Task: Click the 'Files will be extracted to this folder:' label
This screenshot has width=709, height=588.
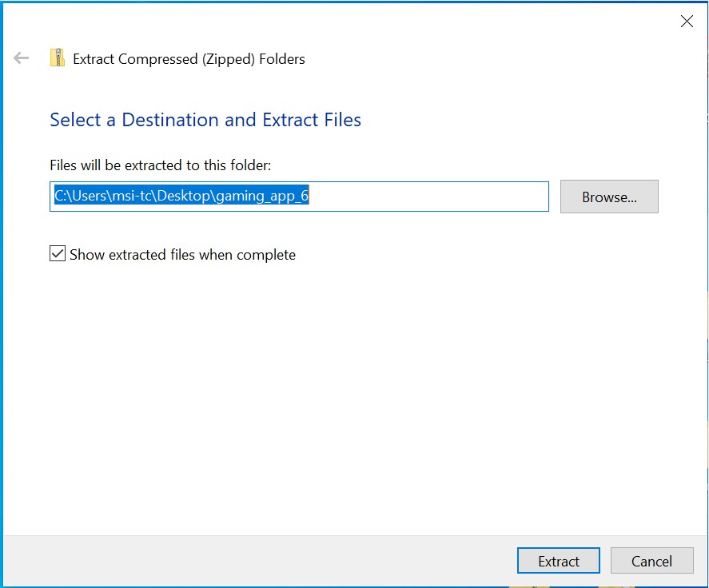Action: (160, 165)
